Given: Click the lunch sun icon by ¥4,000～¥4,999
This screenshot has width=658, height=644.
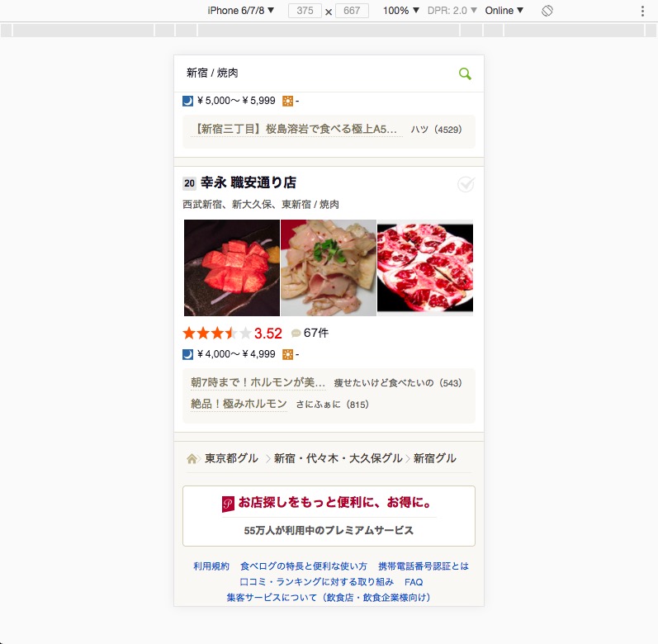Looking at the screenshot, I should pyautogui.click(x=287, y=354).
